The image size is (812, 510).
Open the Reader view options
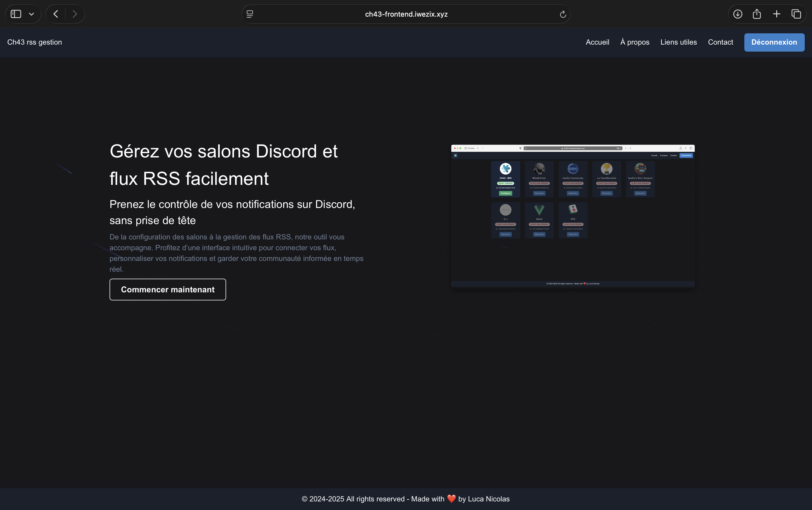(250, 14)
